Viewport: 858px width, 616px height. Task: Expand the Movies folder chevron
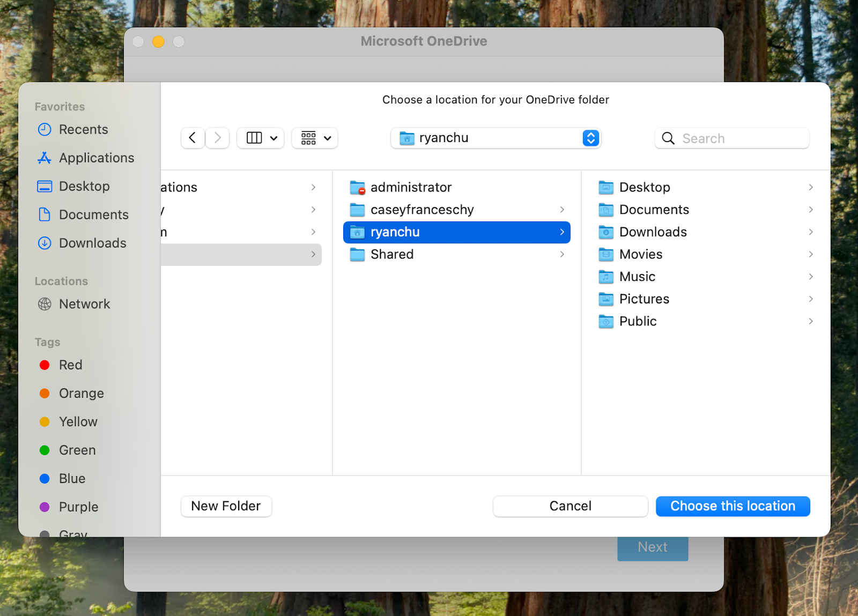click(811, 255)
